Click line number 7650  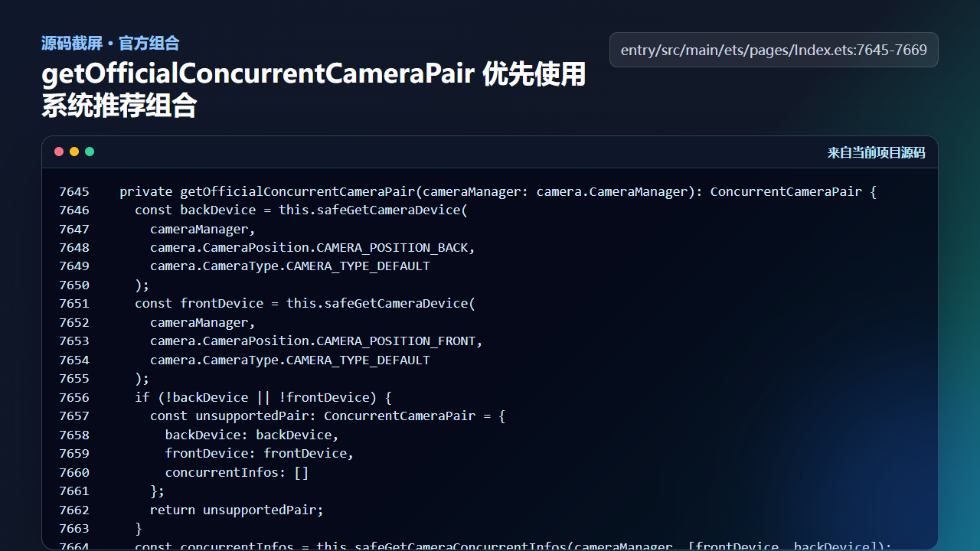coord(74,285)
